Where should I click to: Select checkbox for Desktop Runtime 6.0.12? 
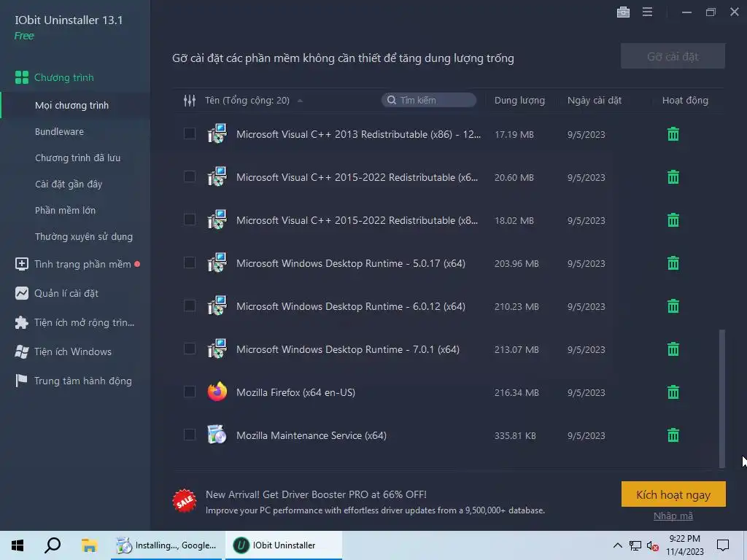(190, 306)
